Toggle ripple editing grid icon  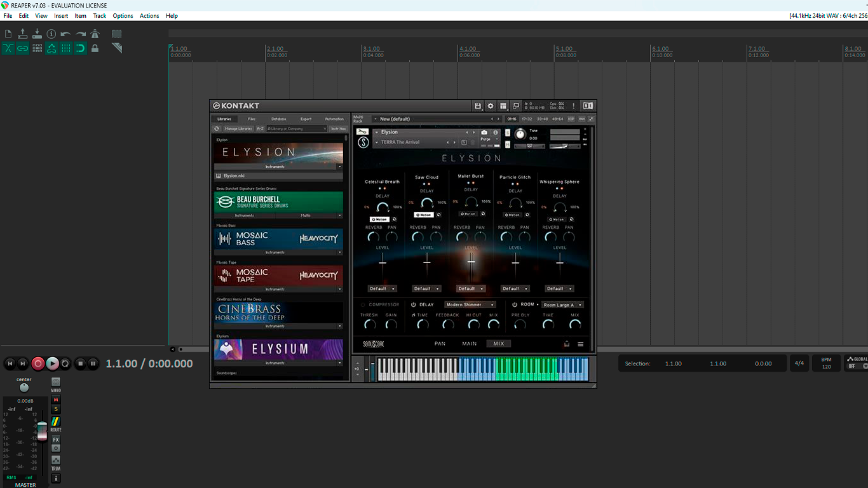tap(37, 48)
